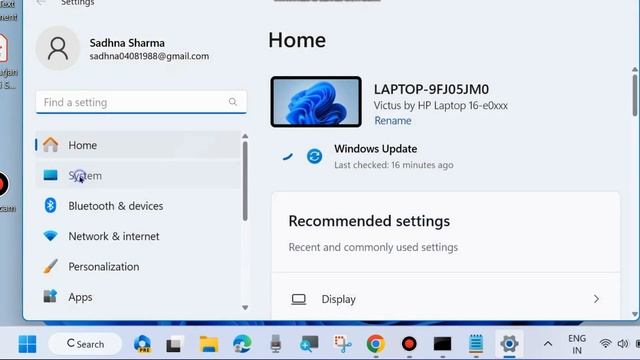This screenshot has width=640, height=360.
Task: Click the Home house icon in sidebar
Action: (51, 144)
